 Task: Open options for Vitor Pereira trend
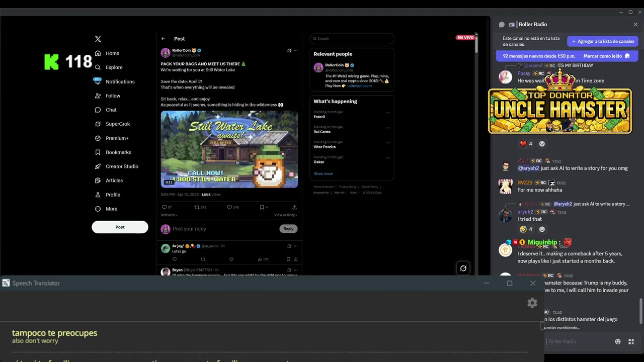point(388,143)
